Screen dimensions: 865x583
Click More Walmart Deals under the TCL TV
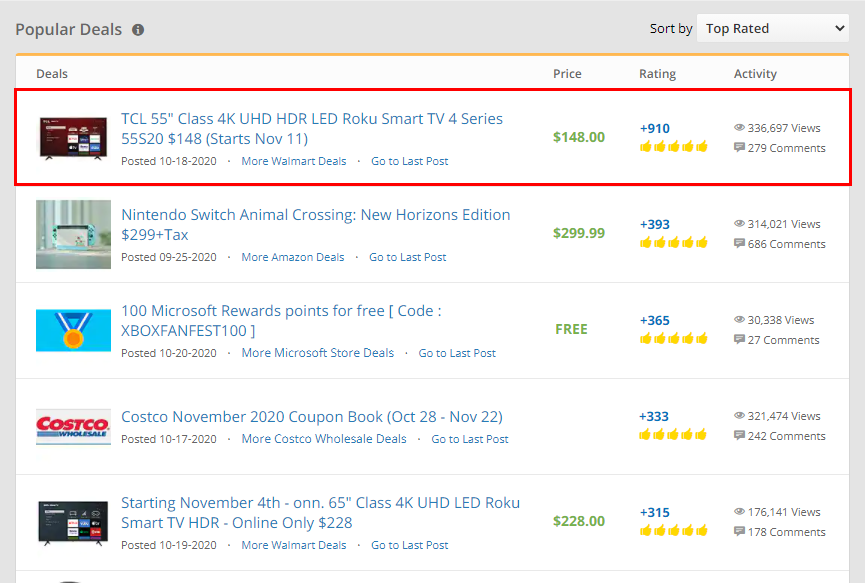[x=294, y=161]
